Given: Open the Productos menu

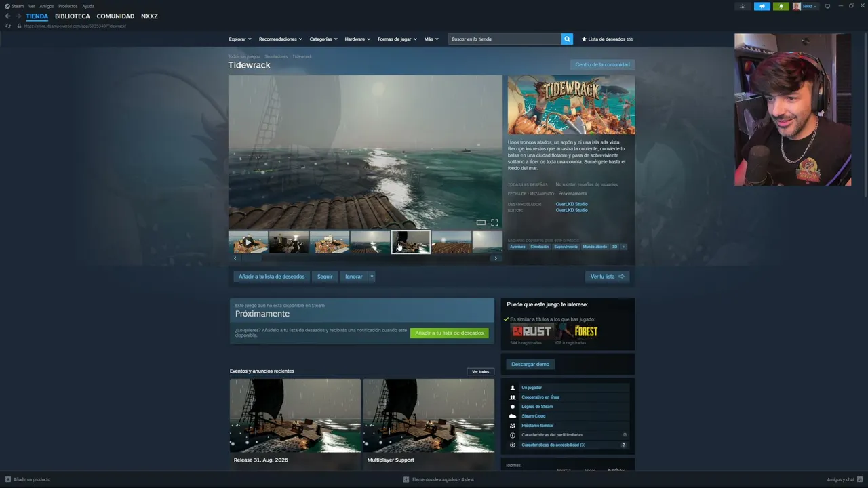Looking at the screenshot, I should pyautogui.click(x=68, y=6).
